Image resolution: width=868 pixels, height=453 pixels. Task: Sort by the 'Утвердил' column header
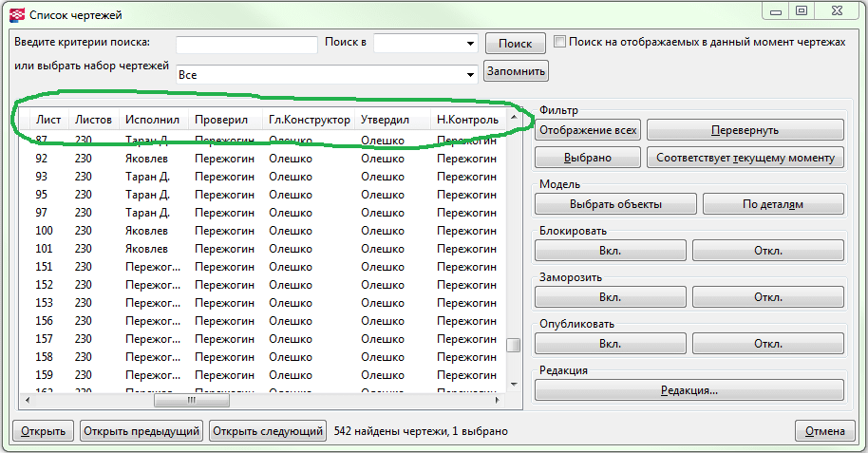(392, 120)
